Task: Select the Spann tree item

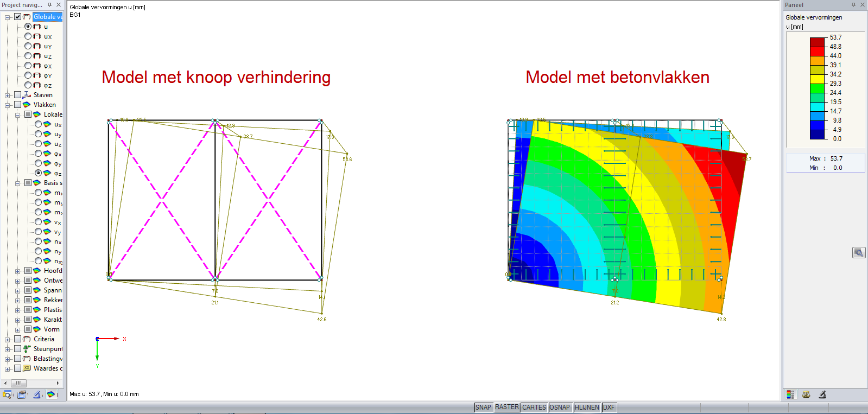Action: pos(53,290)
